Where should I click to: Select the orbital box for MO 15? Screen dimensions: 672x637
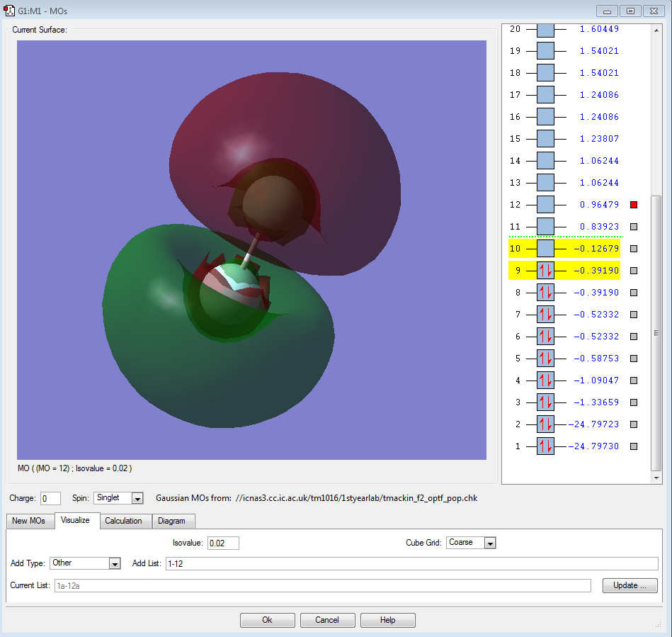(545, 139)
